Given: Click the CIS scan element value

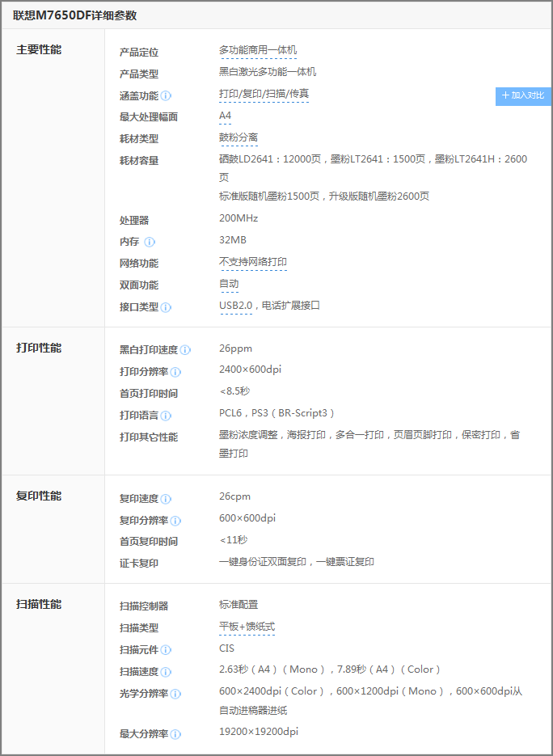Looking at the screenshot, I should (226, 648).
